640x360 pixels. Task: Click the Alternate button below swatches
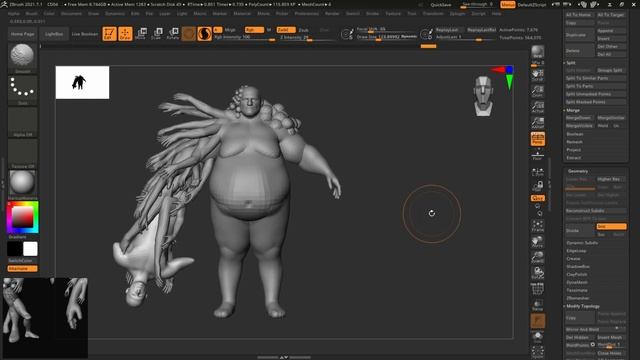[x=22, y=269]
